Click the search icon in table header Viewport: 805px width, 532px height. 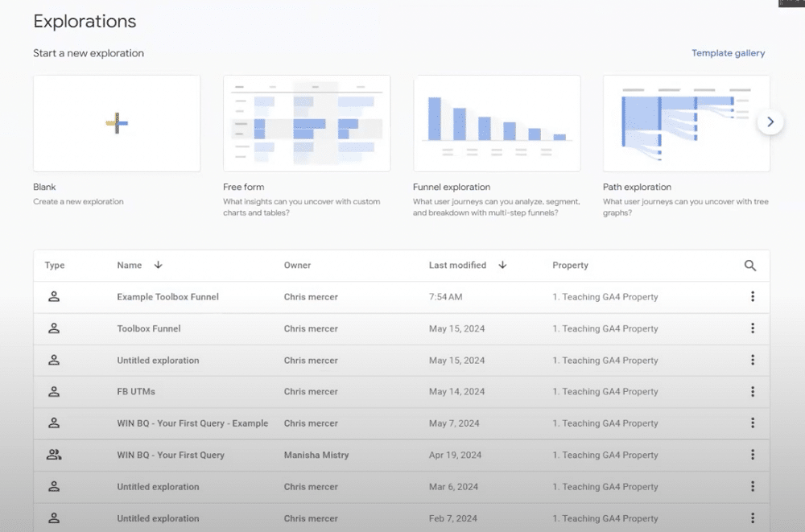(749, 266)
